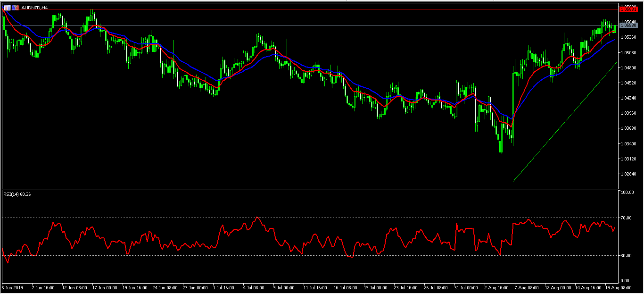Image resolution: width=644 pixels, height=294 pixels.
Task: Click the 23 Jul 16:00 time label
Action: (x=406, y=287)
